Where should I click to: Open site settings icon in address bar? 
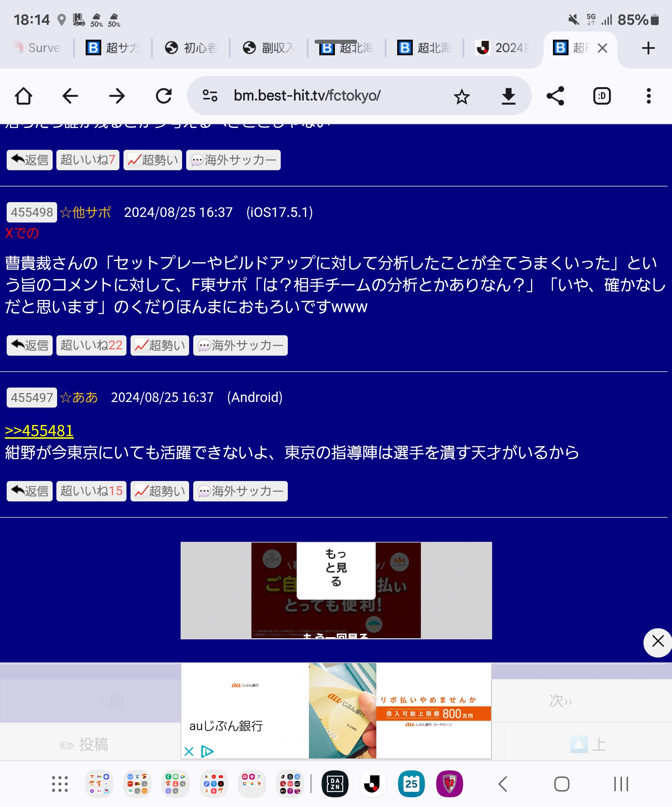(210, 96)
